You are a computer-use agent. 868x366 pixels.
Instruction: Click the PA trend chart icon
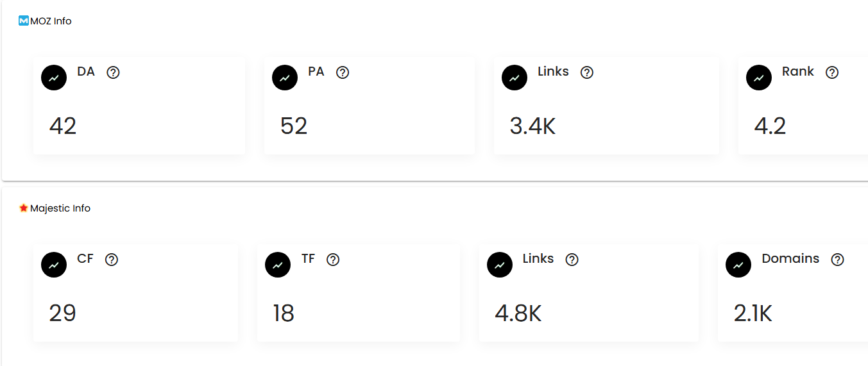(x=285, y=78)
